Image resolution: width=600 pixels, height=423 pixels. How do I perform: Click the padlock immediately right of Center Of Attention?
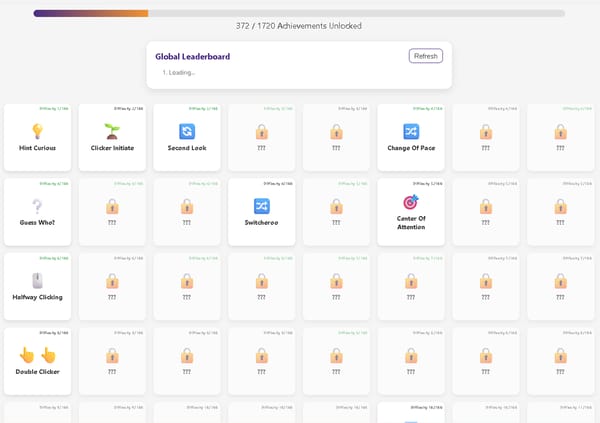(486, 206)
